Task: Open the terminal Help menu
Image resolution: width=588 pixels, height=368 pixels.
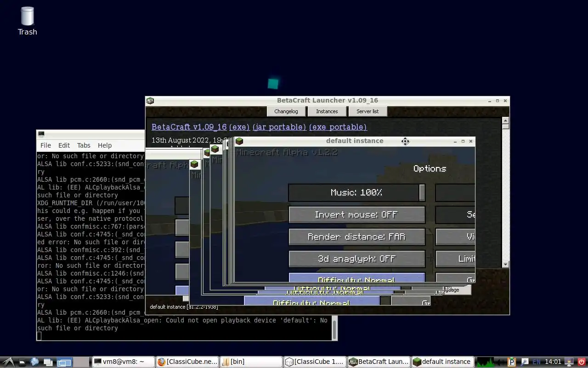Action: tap(105, 145)
